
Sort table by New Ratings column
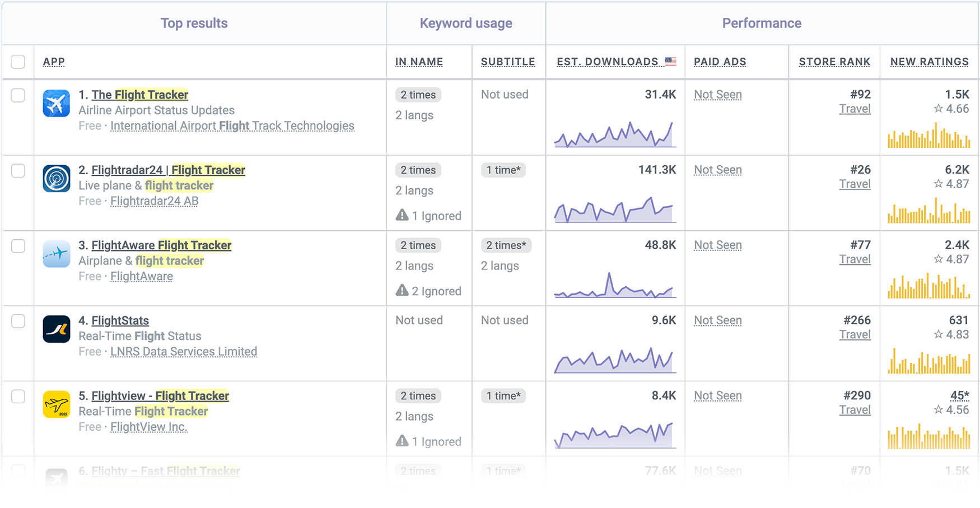pos(929,62)
